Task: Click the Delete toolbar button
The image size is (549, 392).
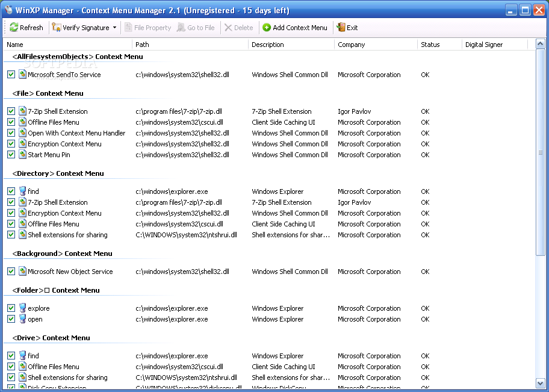Action: pyautogui.click(x=239, y=27)
